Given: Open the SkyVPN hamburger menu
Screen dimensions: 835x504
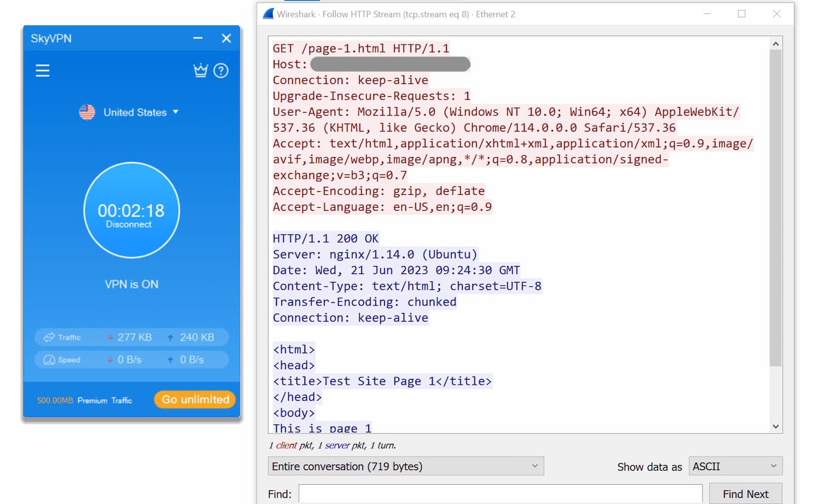Looking at the screenshot, I should [42, 70].
